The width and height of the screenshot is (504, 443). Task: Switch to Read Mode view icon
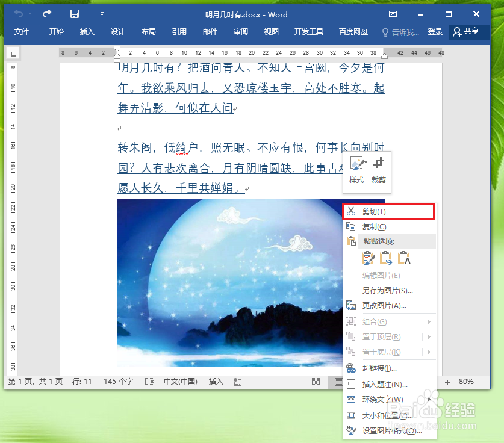316,382
